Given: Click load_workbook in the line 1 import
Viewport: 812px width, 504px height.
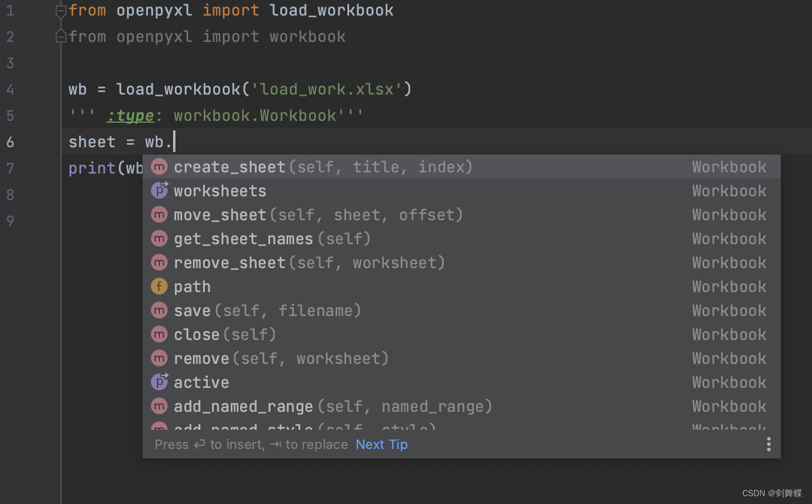Looking at the screenshot, I should click(332, 10).
